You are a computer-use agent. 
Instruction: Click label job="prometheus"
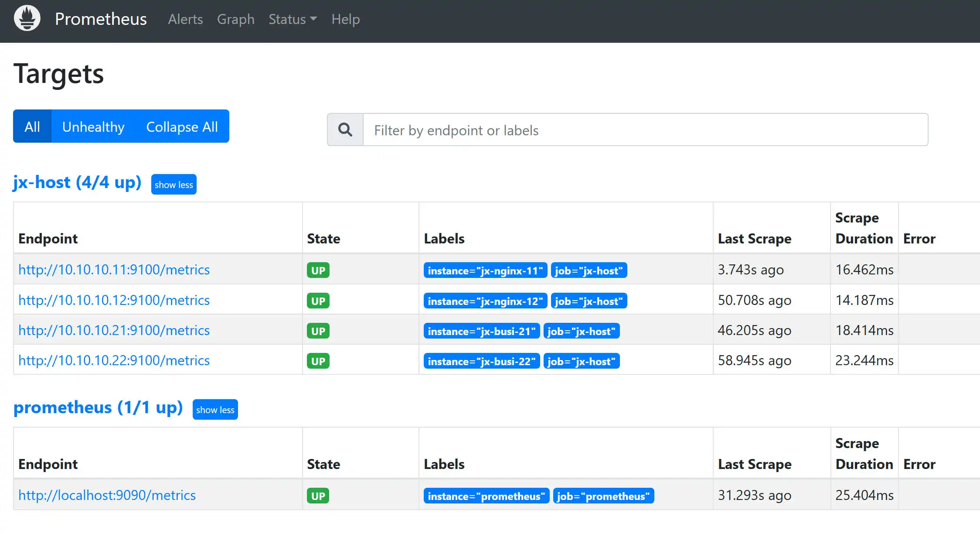(x=603, y=496)
